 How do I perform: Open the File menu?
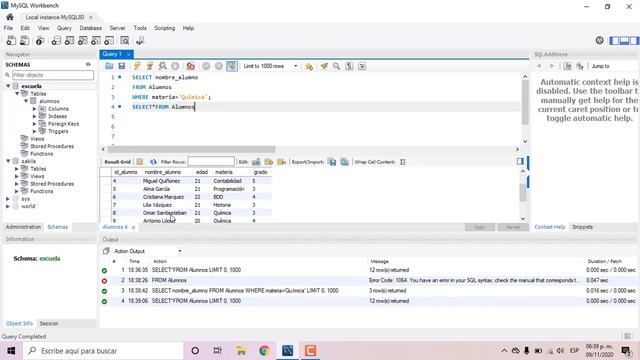pos(8,28)
